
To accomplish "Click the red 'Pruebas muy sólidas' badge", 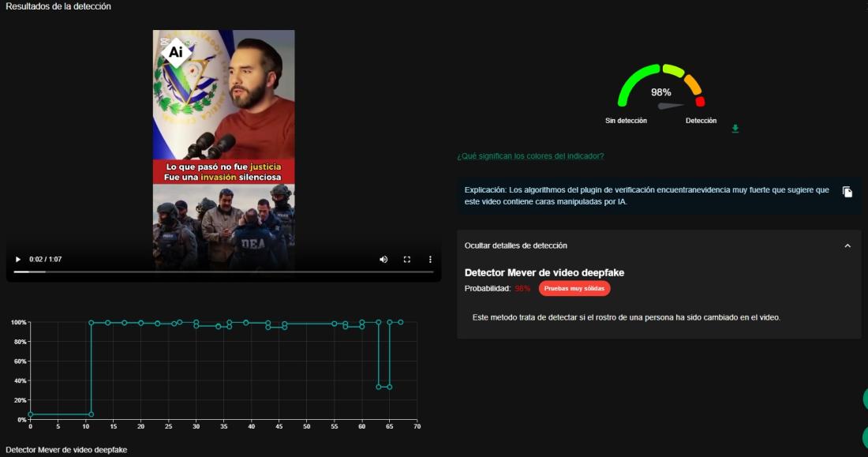I will tap(574, 289).
